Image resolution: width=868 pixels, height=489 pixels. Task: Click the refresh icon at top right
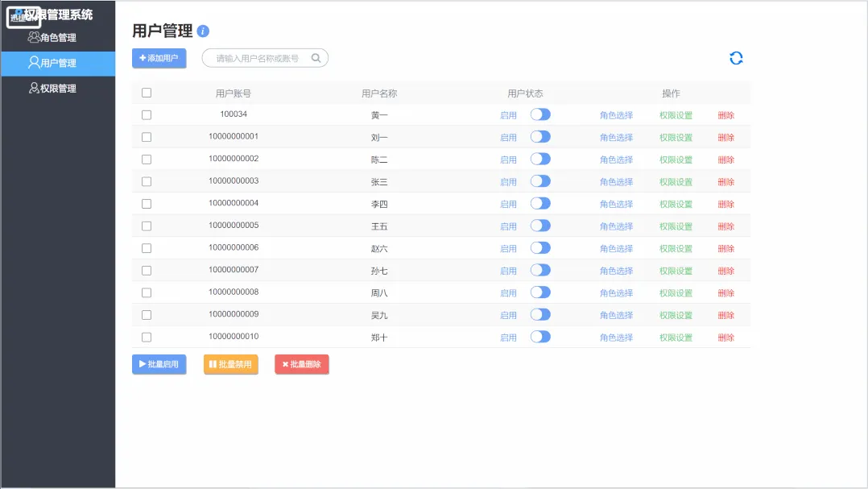point(736,58)
